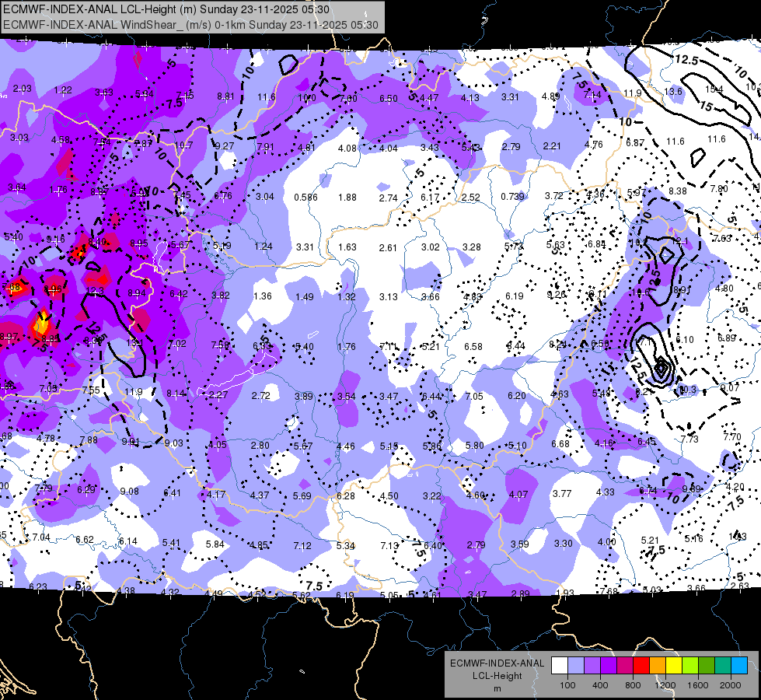
Task: Click the wind shear value 1.49
Action: click(304, 297)
